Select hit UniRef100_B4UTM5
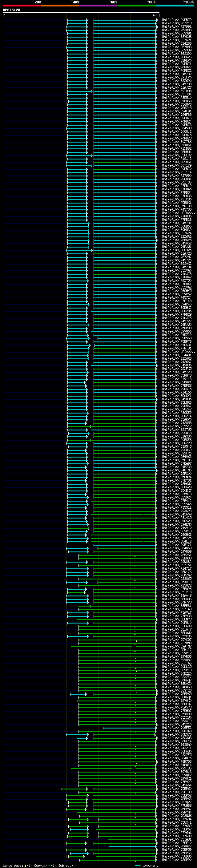 click(x=177, y=470)
